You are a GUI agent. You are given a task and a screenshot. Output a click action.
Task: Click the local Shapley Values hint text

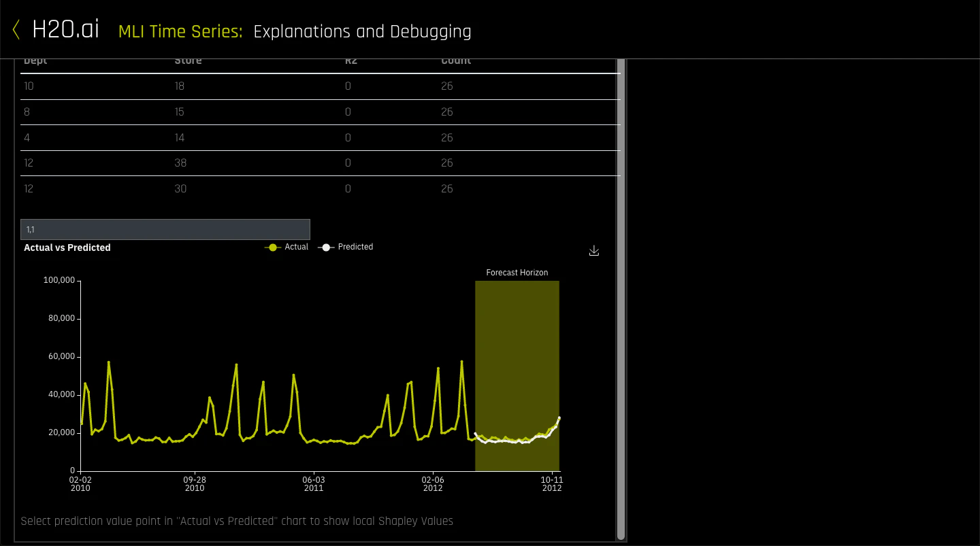coord(237,521)
